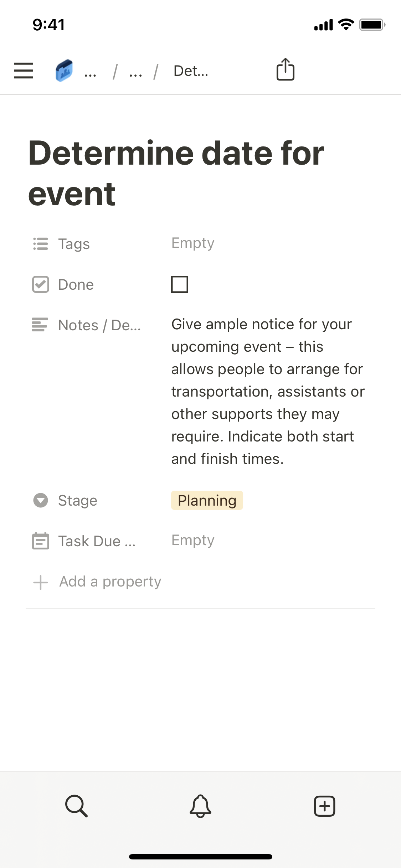401x868 pixels.
Task: Tap the Tags list property icon
Action: pos(40,244)
